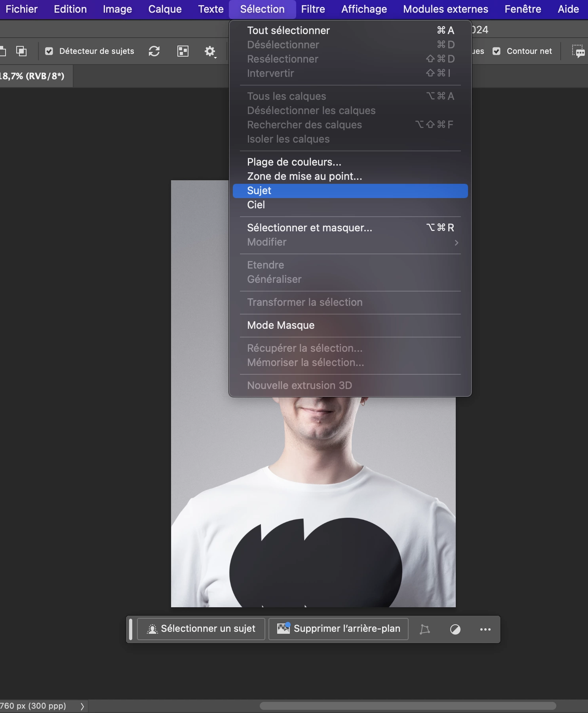Open Sélectionner et masquer… entry
588x713 pixels.
point(350,228)
